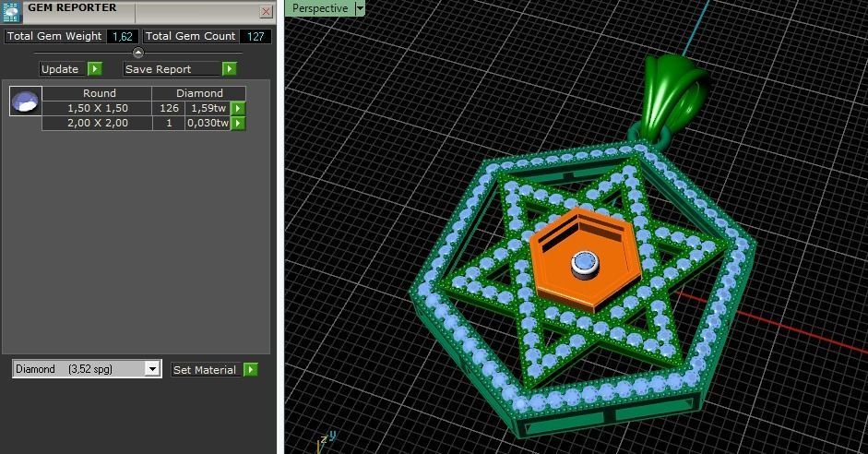
Task: Click the green arrow on the 1,59tw row
Action: (x=237, y=109)
